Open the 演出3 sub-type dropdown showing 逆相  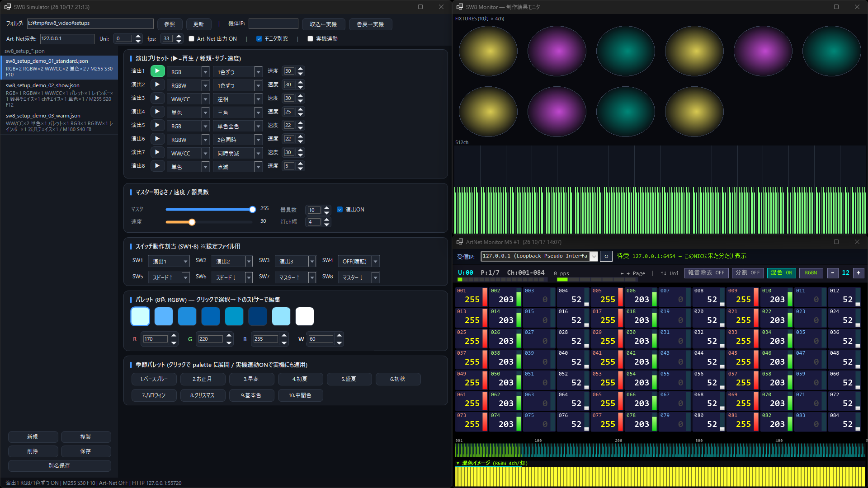pos(238,99)
